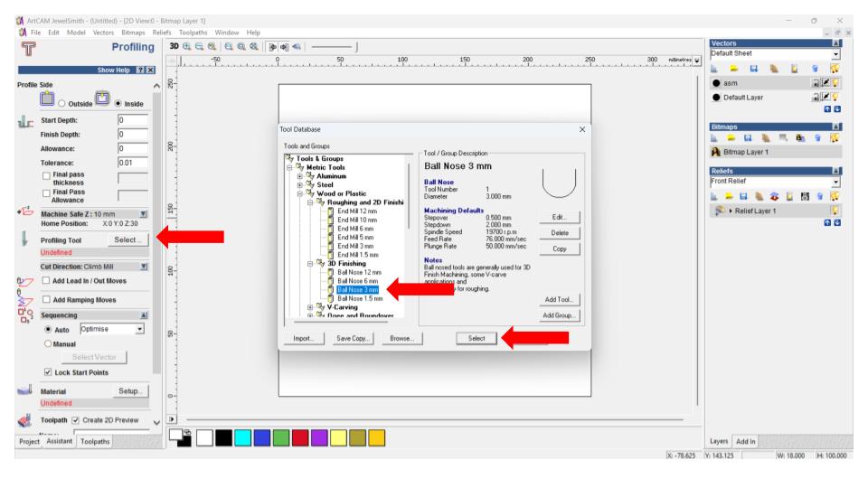Move vector layer up with blue arrow
The width and height of the screenshot is (868, 488).
[x=827, y=109]
